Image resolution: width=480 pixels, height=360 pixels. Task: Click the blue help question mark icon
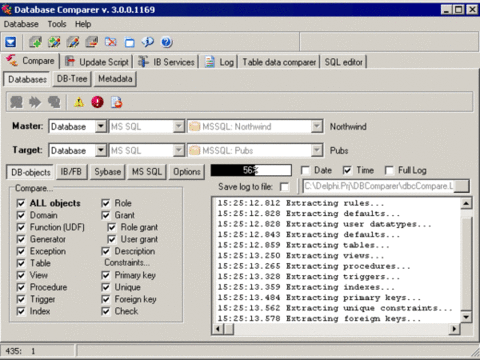(166, 42)
